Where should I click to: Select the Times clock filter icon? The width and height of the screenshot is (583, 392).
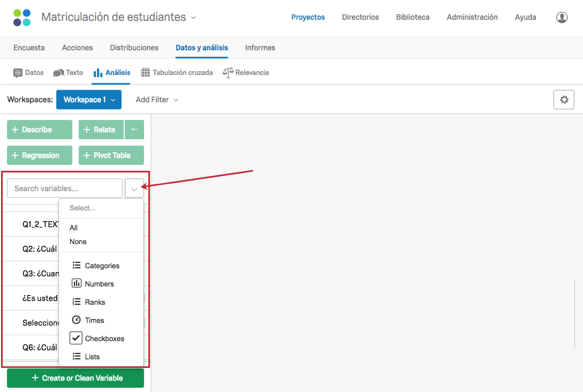76,320
